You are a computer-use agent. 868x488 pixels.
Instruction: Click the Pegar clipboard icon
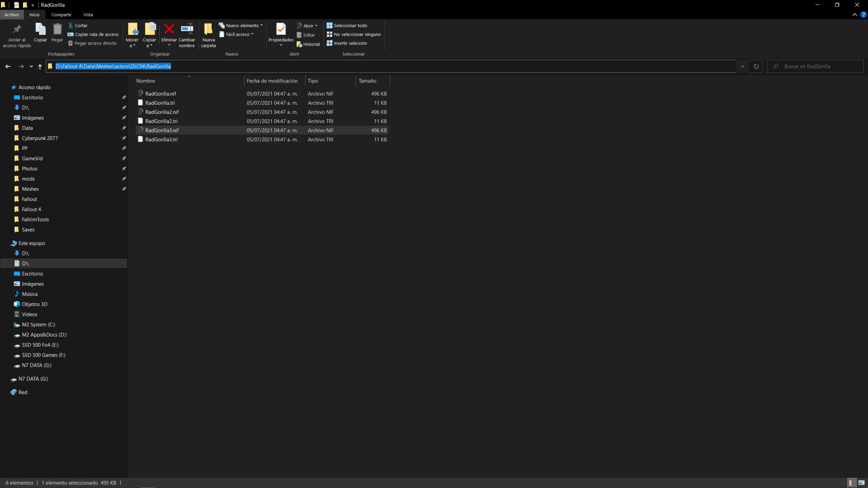57,29
